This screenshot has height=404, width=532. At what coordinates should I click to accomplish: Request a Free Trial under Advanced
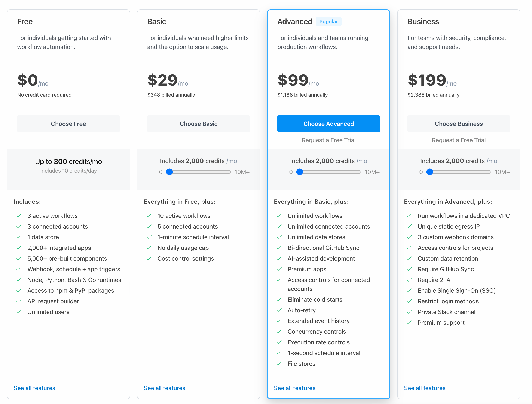click(328, 140)
